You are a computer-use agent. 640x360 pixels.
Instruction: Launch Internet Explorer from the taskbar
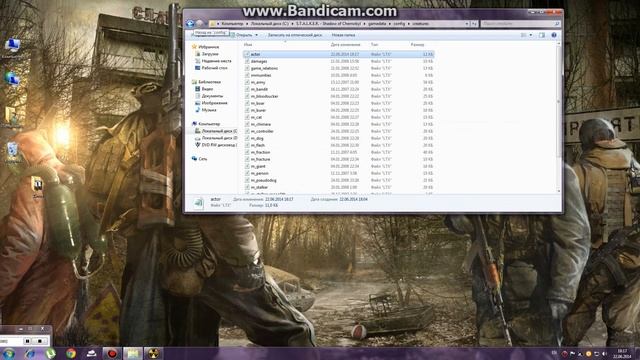pyautogui.click(x=30, y=353)
